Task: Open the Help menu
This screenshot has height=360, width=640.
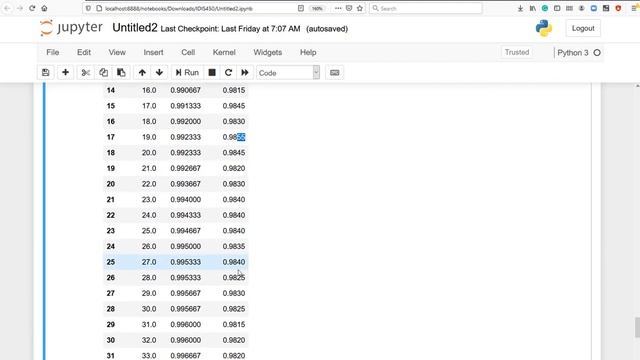Action: tap(308, 52)
